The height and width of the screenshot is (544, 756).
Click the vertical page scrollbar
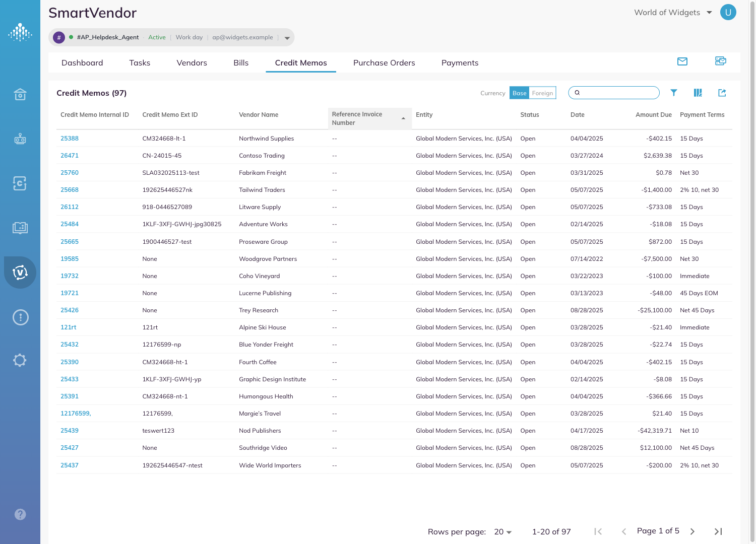point(752,272)
